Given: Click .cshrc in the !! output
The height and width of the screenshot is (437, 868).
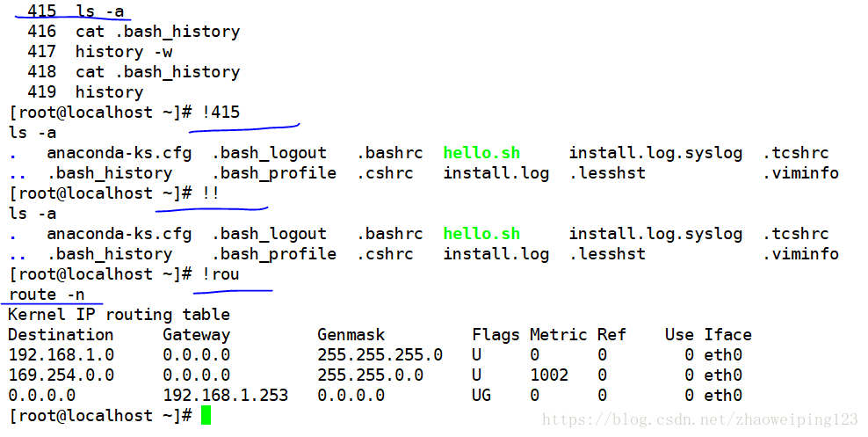Looking at the screenshot, I should point(385,254).
